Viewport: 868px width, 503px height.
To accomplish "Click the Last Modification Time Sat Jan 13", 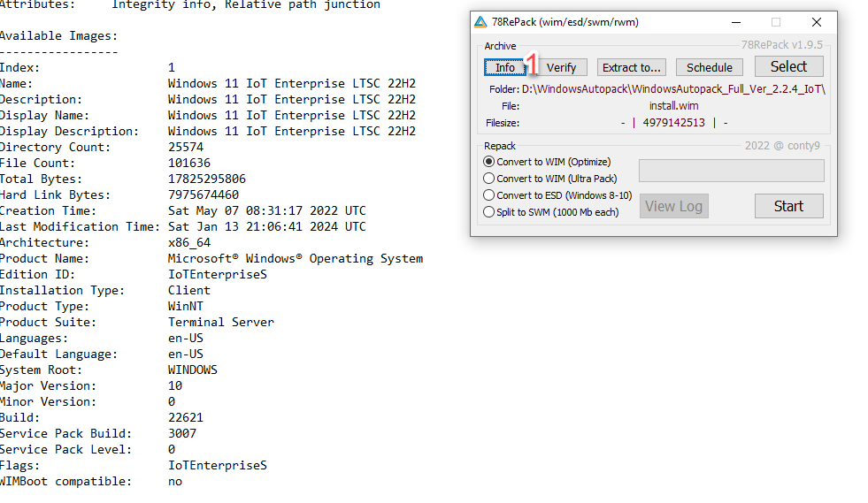I will click(x=267, y=227).
